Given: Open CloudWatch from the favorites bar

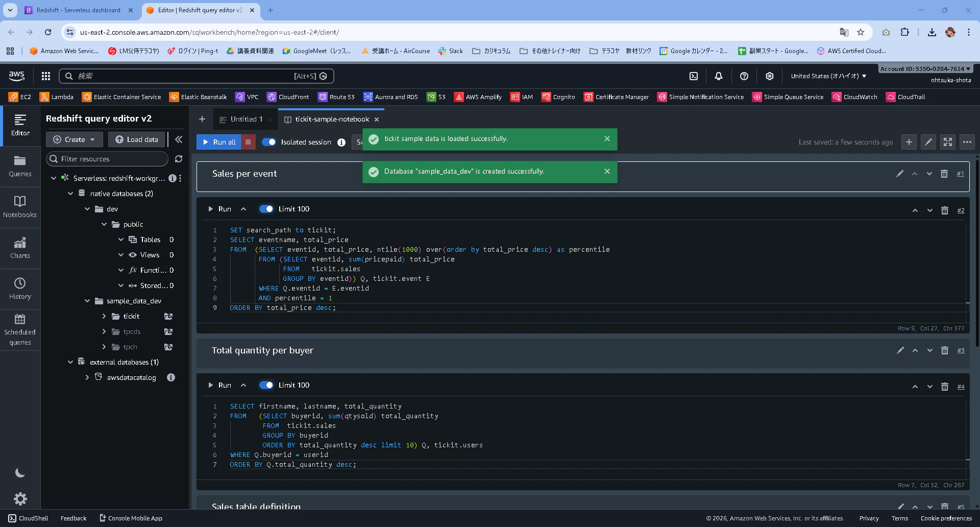Looking at the screenshot, I should point(854,97).
